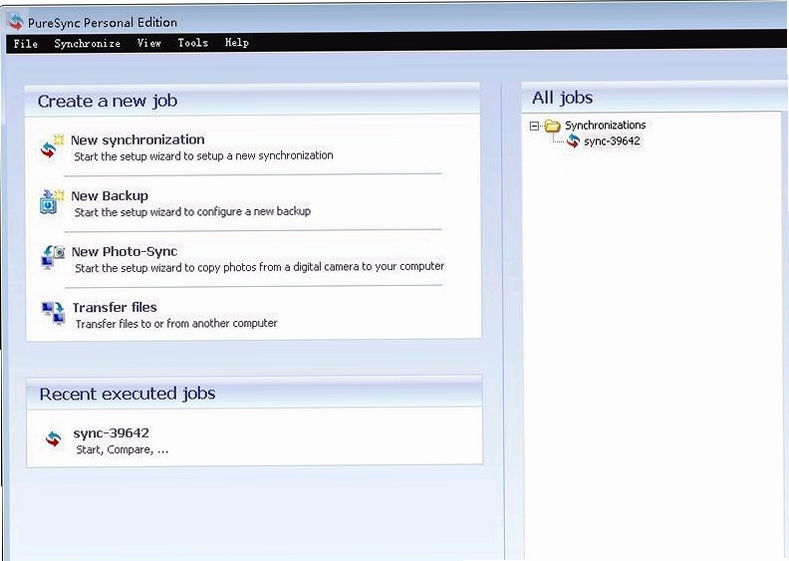Collapse the Synchronizations tree node
This screenshot has height=561, width=789.
tap(534, 126)
